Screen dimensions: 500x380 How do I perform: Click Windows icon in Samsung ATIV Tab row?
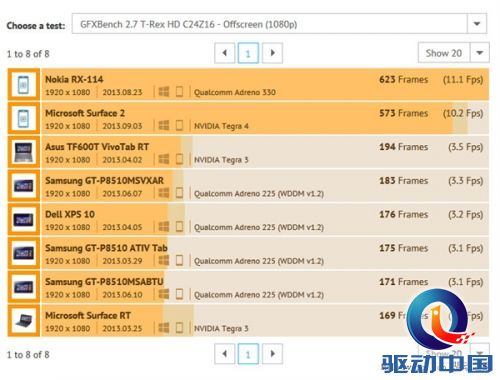click(x=164, y=260)
